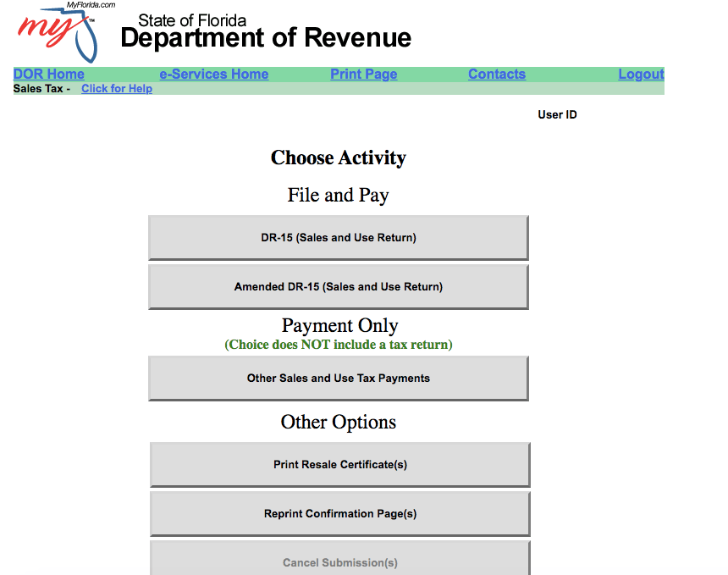This screenshot has height=575, width=728.
Task: Click the 'Choice does NOT include a tax return' note
Action: tap(339, 345)
